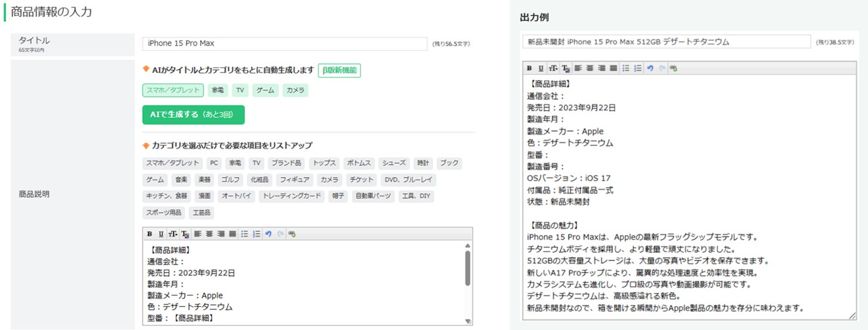Choose ボトムス category tag
The width and height of the screenshot is (868, 330).
[x=359, y=163]
